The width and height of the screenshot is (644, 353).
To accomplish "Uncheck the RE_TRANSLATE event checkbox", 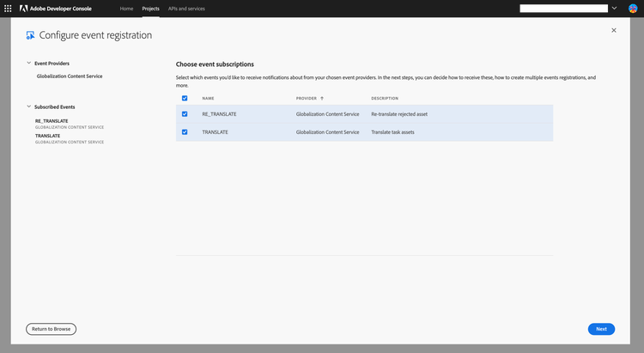I will click(x=185, y=113).
